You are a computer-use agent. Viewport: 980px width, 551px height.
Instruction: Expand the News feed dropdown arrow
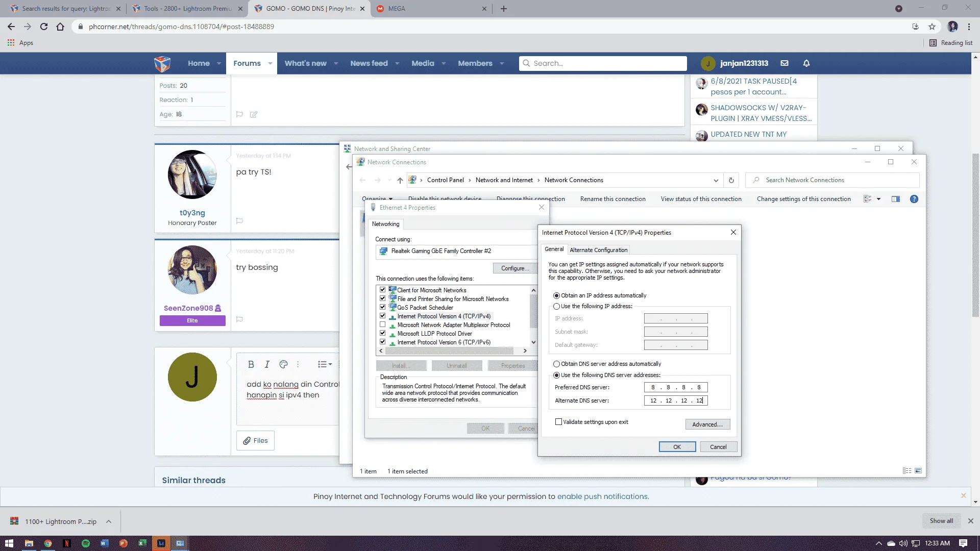point(397,63)
